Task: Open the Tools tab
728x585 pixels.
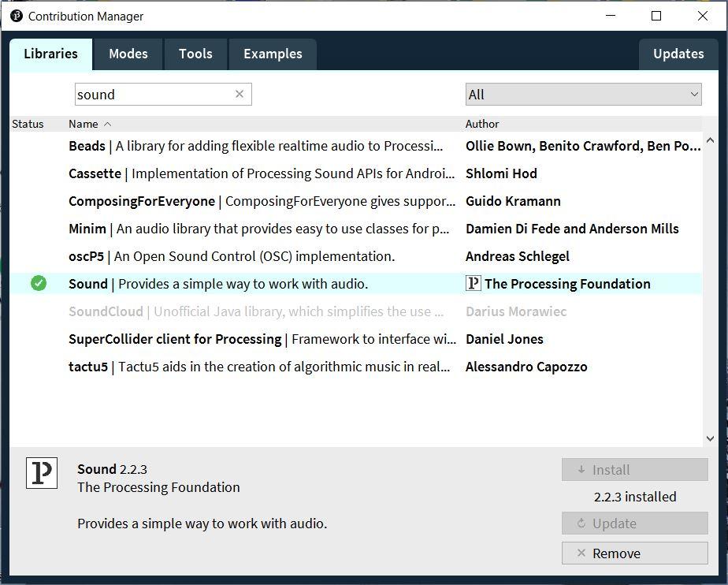Action: 195,54
